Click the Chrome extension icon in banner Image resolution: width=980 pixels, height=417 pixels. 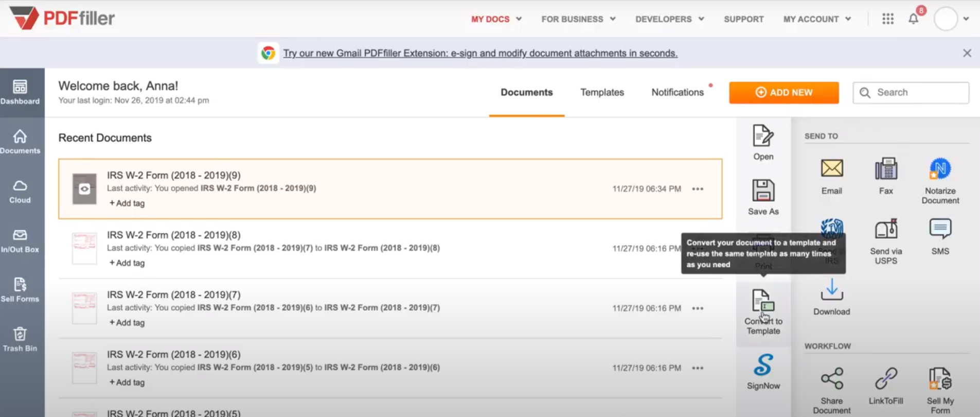(268, 53)
